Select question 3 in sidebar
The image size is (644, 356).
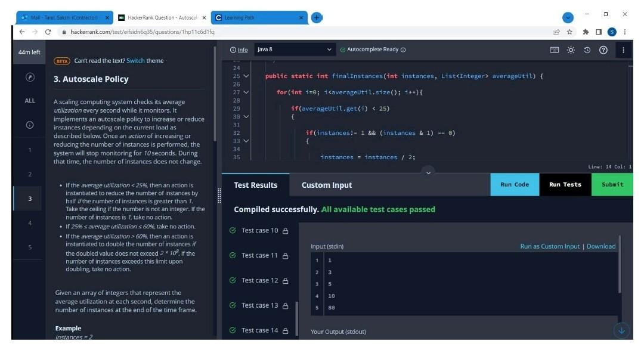(x=30, y=199)
